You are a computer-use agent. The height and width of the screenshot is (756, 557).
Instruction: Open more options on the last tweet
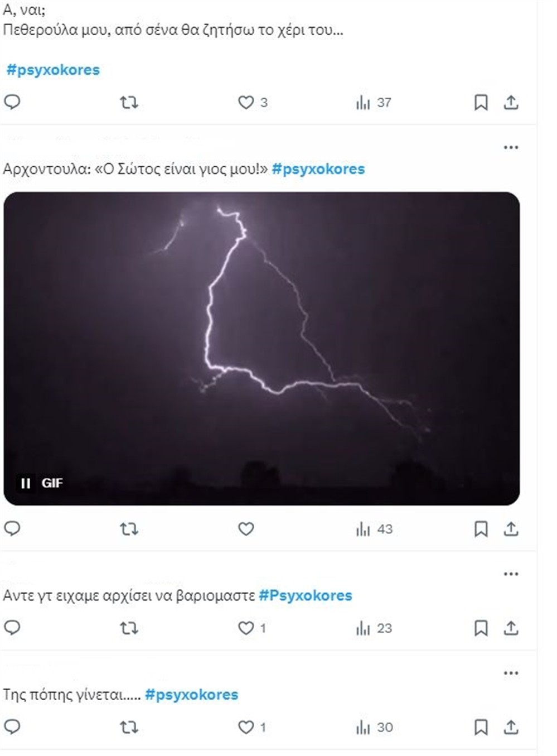[511, 672]
